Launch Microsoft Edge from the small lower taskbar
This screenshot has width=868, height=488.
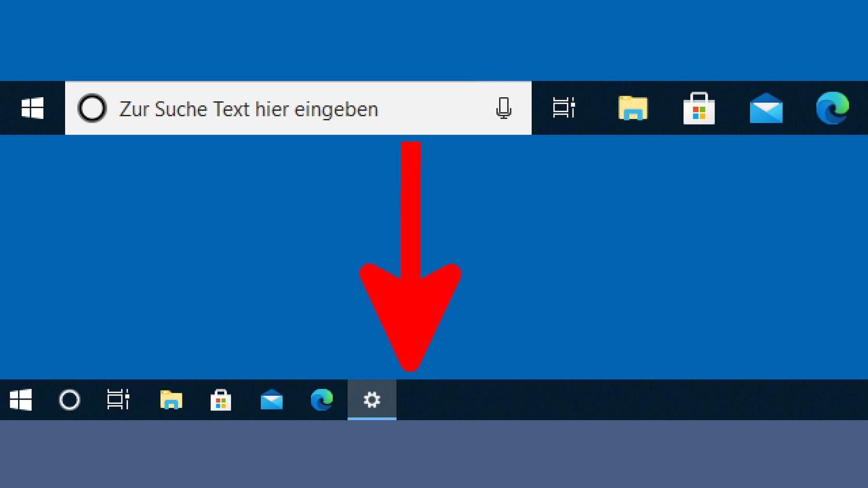(x=321, y=400)
